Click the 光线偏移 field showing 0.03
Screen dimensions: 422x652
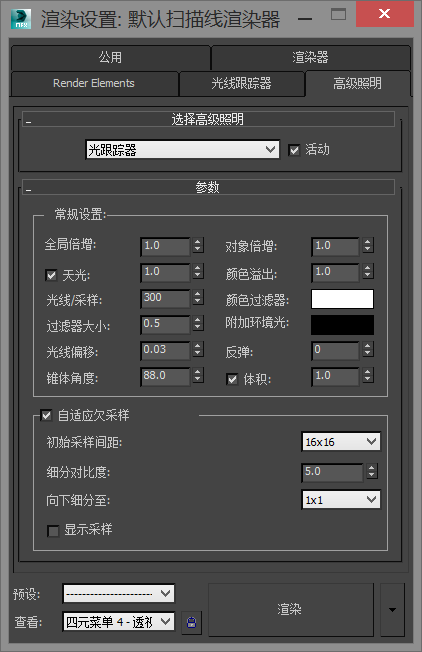(x=165, y=350)
